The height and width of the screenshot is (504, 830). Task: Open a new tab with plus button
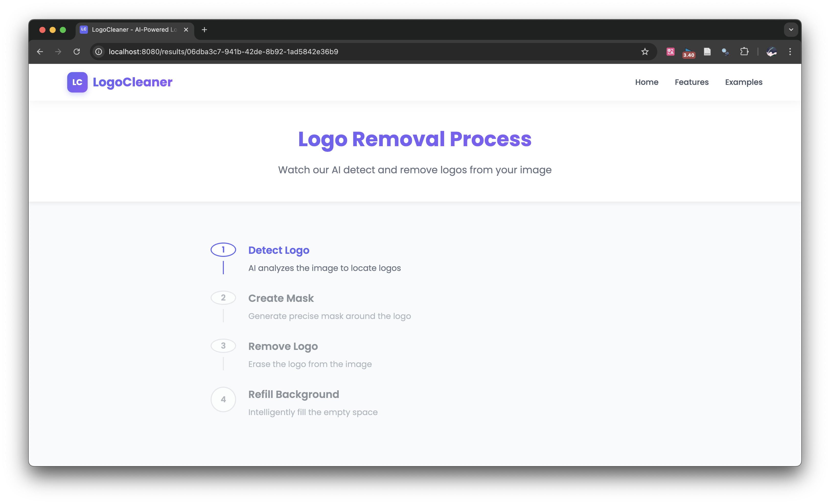[204, 30]
